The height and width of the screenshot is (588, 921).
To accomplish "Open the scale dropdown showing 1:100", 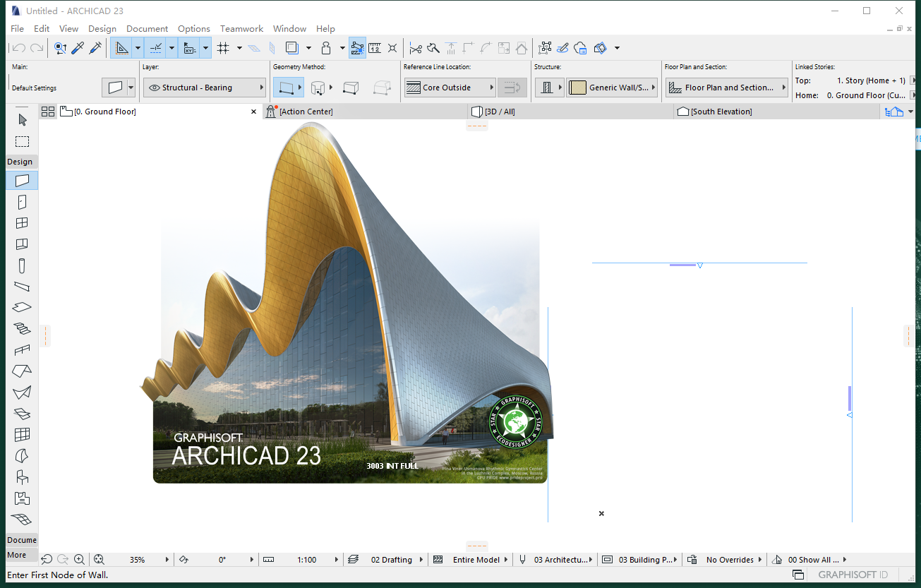I will 313,559.
